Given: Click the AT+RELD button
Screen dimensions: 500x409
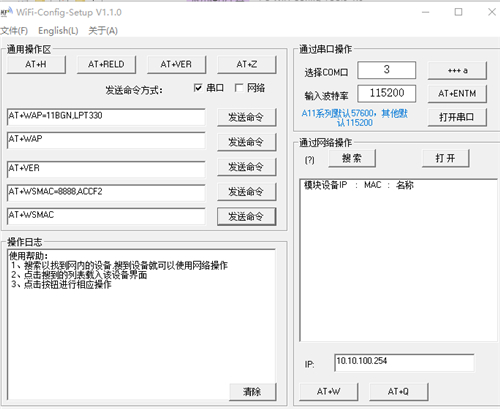Looking at the screenshot, I should 106,64.
